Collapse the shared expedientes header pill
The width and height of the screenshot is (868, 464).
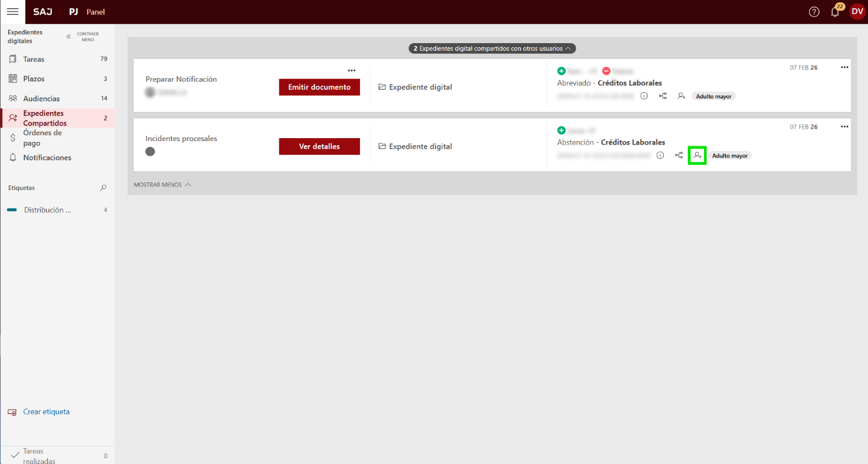click(x=492, y=48)
